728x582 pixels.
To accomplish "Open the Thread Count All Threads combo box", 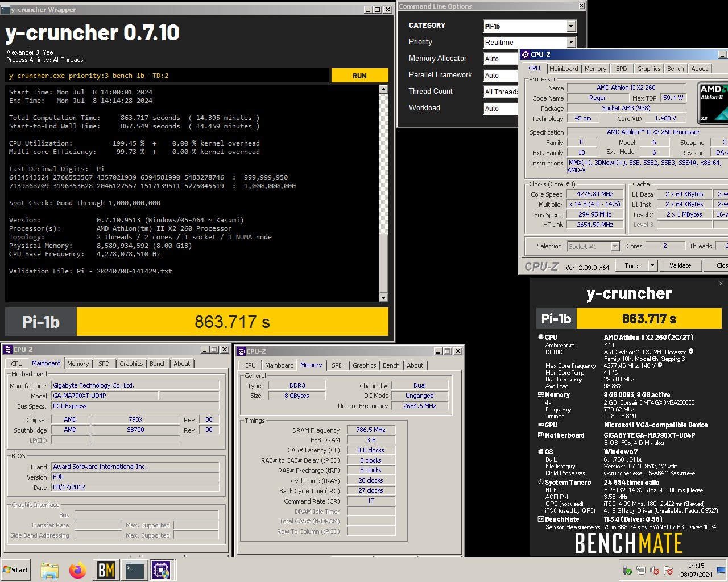I will click(x=500, y=92).
